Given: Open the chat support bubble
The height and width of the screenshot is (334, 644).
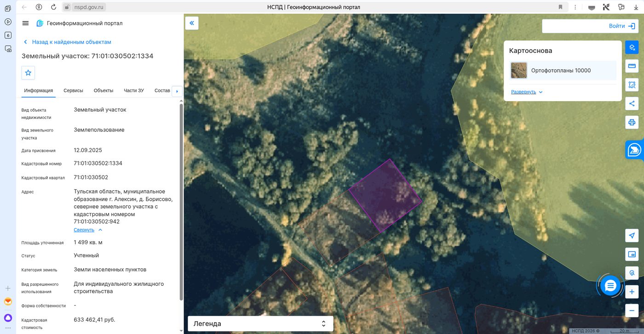Looking at the screenshot, I should (610, 286).
